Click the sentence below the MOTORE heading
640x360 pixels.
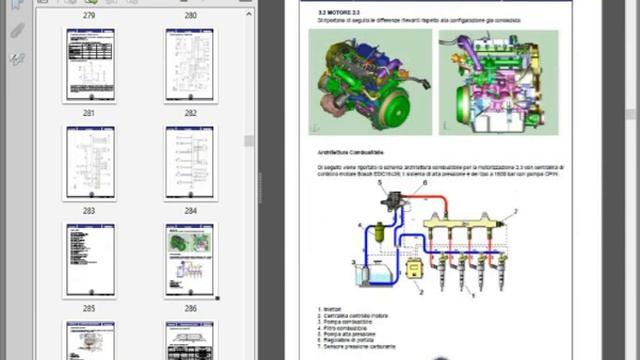419,20
